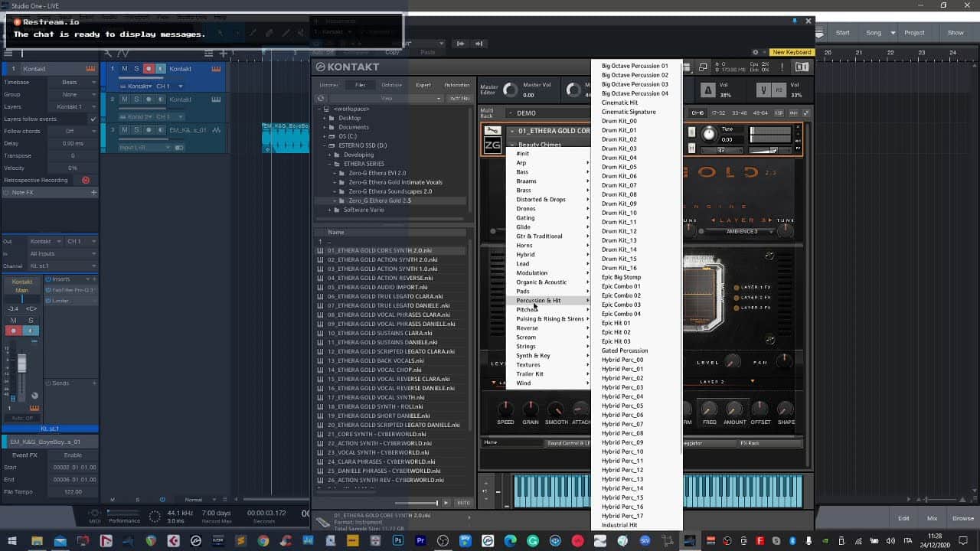Click the New Keyboard button
Viewport: 980px width, 551px height.
click(792, 51)
